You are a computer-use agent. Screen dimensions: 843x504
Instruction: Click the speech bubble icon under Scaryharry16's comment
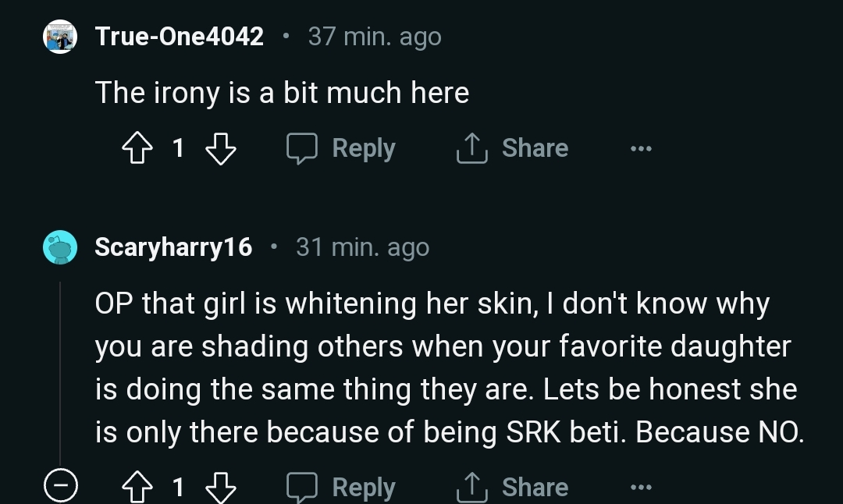301,488
